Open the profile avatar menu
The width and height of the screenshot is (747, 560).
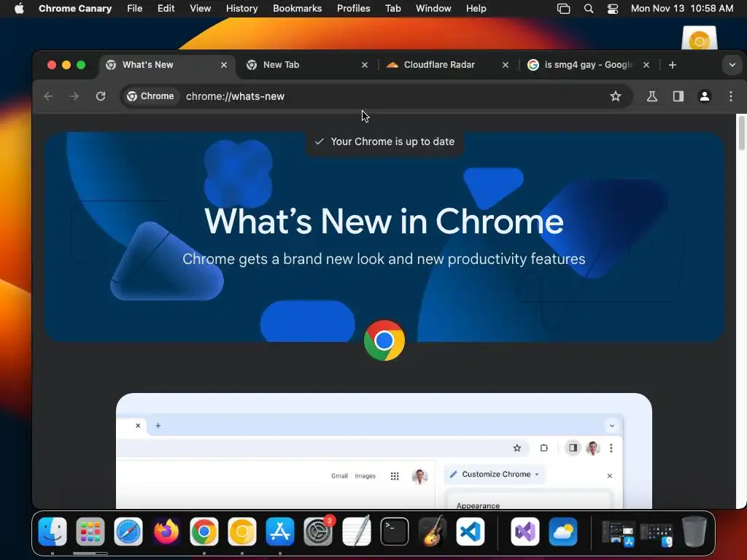(705, 96)
